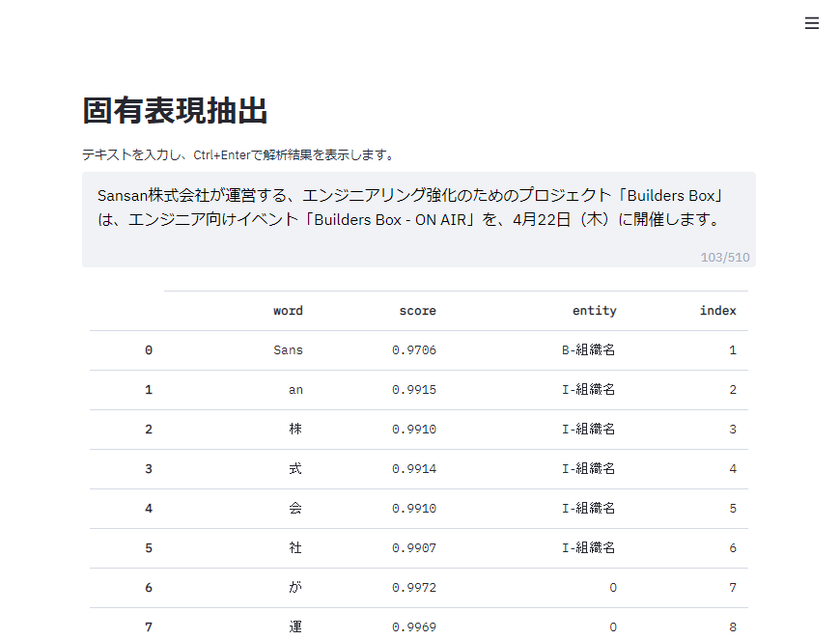840x640 pixels.
Task: Select the '社' word cell
Action: point(295,548)
